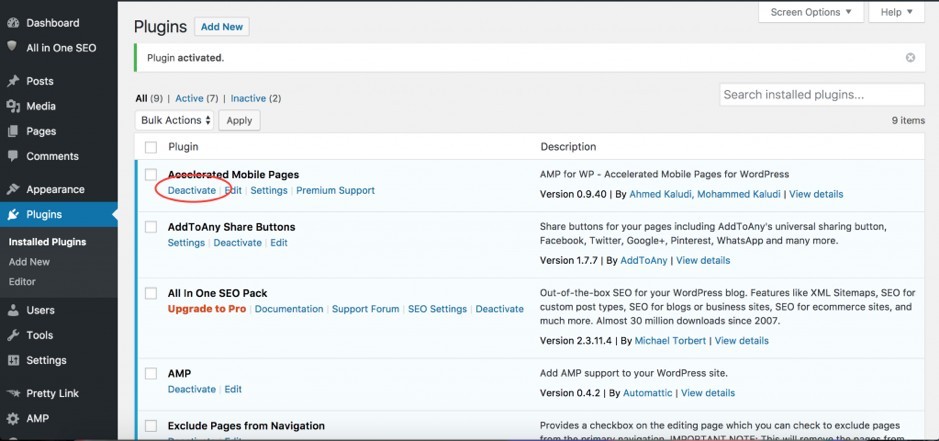Open Editor in Plugins submenu
The image size is (939, 441).
[x=22, y=282]
